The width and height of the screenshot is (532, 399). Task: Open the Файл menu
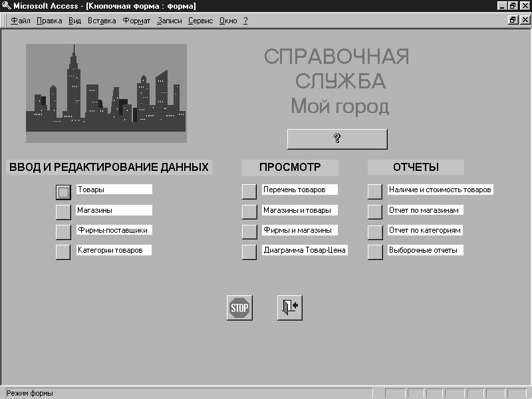[x=21, y=21]
